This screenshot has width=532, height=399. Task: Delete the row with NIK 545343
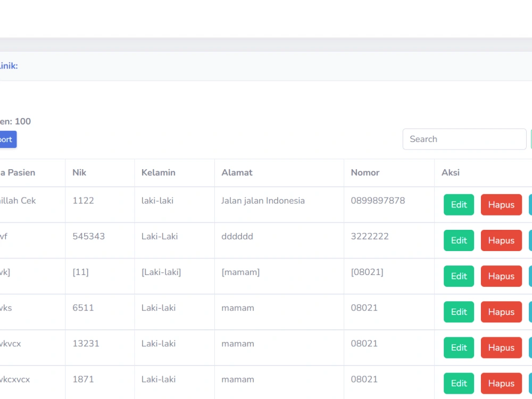[501, 240]
